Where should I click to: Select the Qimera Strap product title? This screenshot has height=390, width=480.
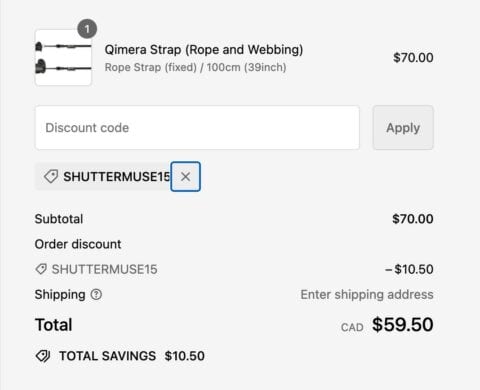pos(204,50)
